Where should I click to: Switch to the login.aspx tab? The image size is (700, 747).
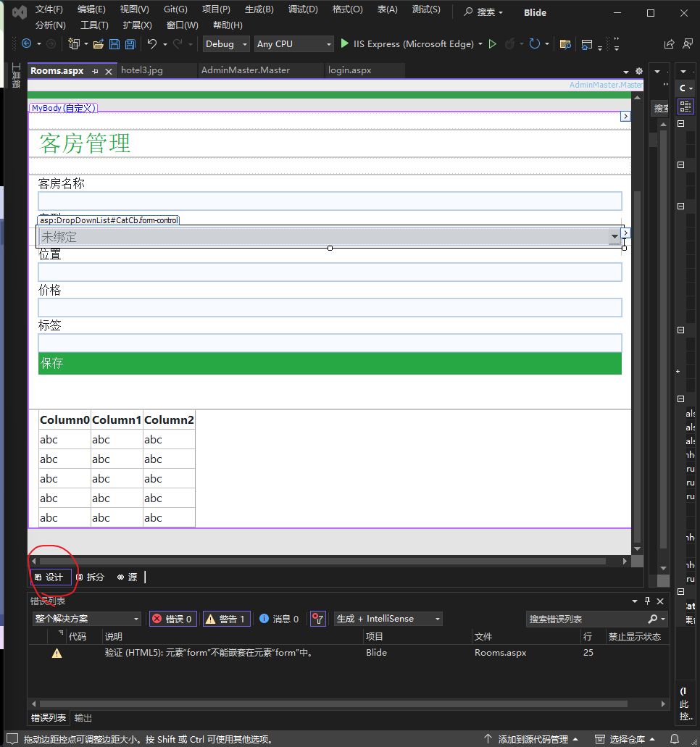pos(350,70)
